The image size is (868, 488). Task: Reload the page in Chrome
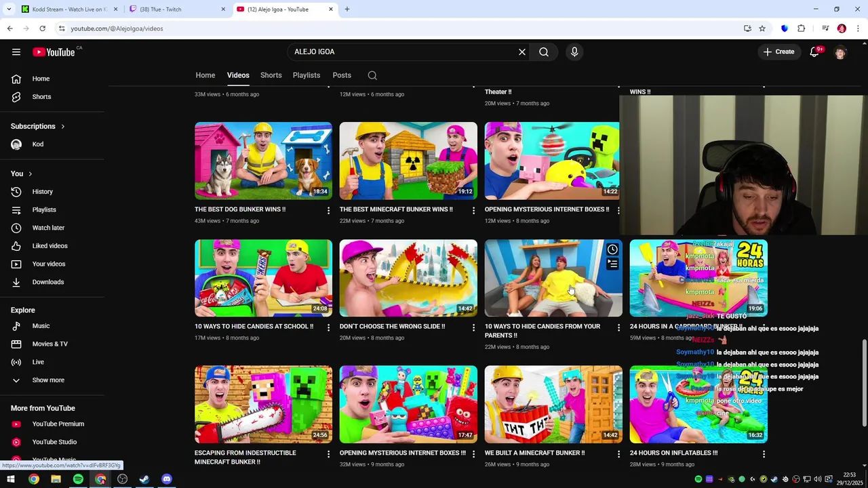coord(42,28)
